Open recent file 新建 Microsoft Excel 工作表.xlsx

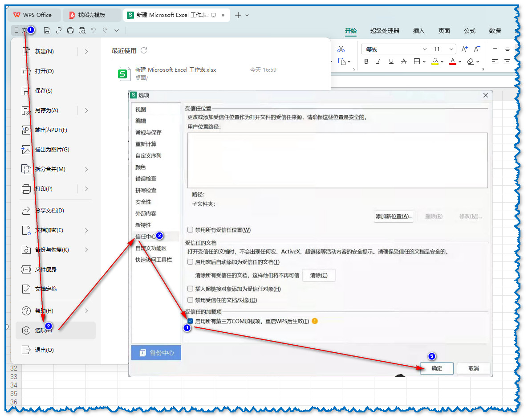pyautogui.click(x=215, y=73)
